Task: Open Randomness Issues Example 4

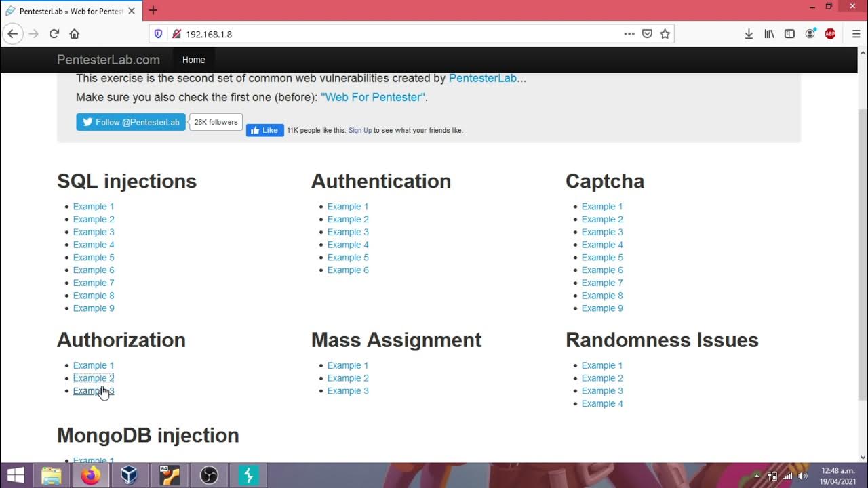Action: click(x=602, y=403)
